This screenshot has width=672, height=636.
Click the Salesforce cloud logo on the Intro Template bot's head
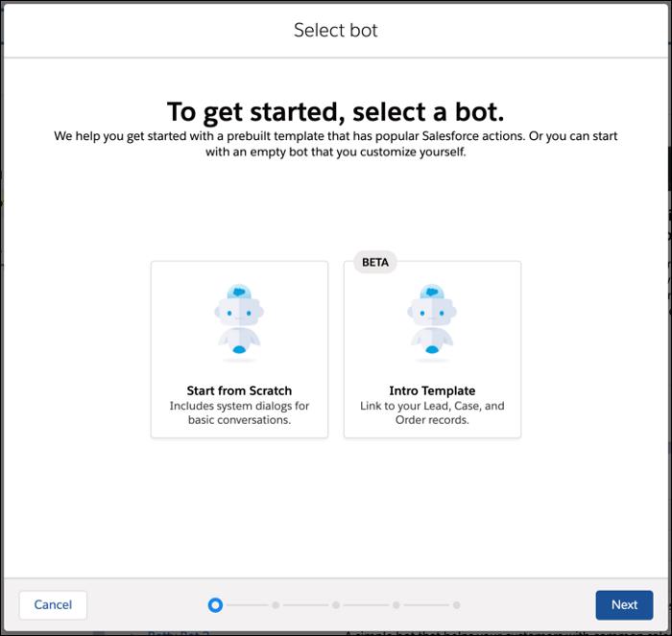coord(432,293)
